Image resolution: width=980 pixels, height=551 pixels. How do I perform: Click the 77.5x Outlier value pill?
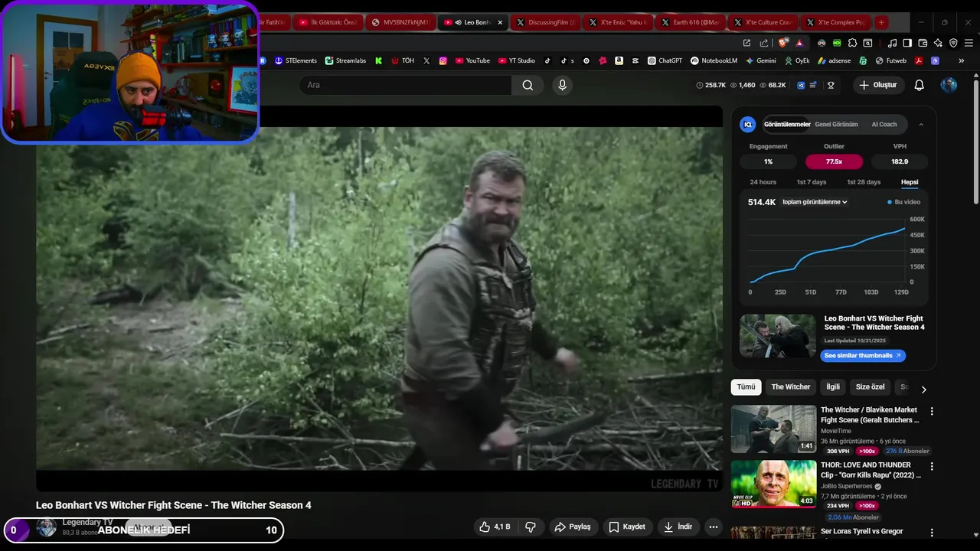834,161
